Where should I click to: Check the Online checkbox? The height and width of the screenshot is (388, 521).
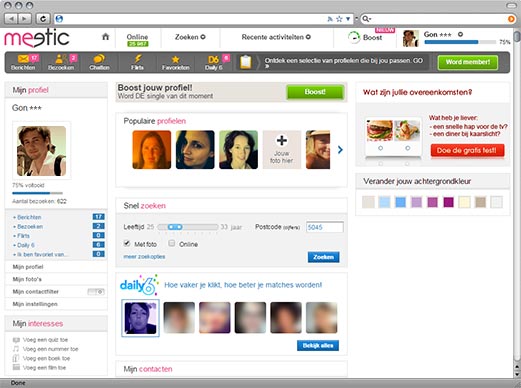pos(172,243)
